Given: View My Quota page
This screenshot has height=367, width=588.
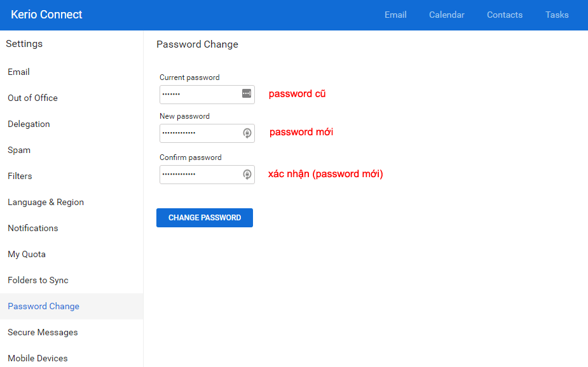Looking at the screenshot, I should (x=27, y=254).
